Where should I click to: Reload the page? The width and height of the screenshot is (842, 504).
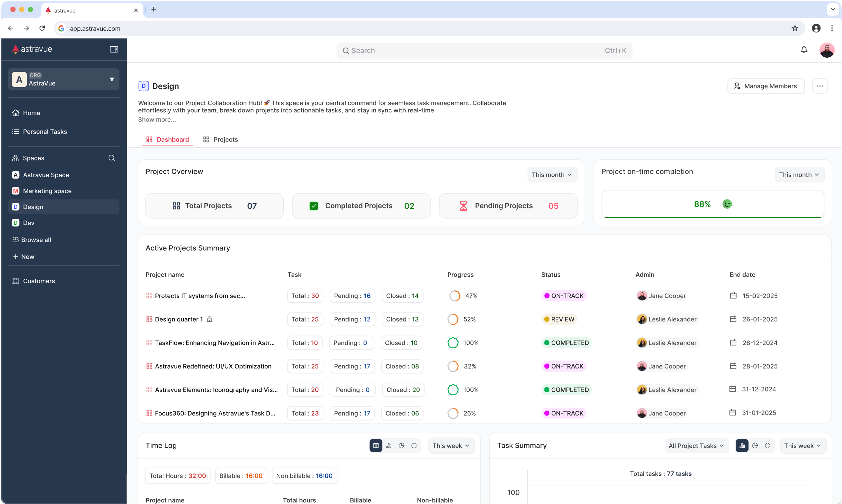pyautogui.click(x=42, y=28)
